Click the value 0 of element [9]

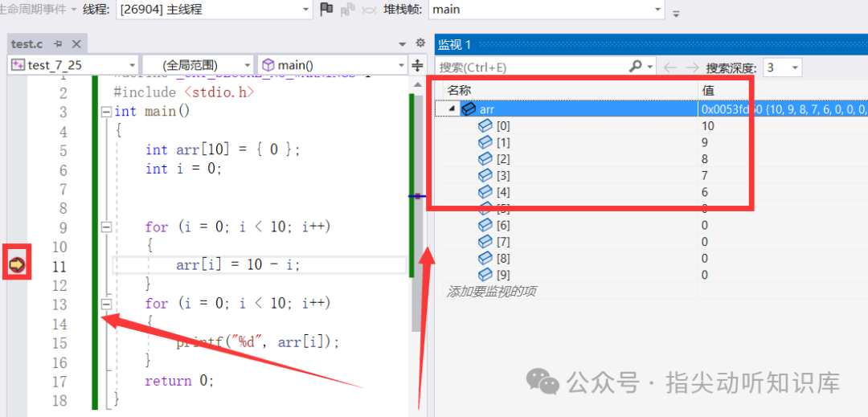(x=705, y=275)
